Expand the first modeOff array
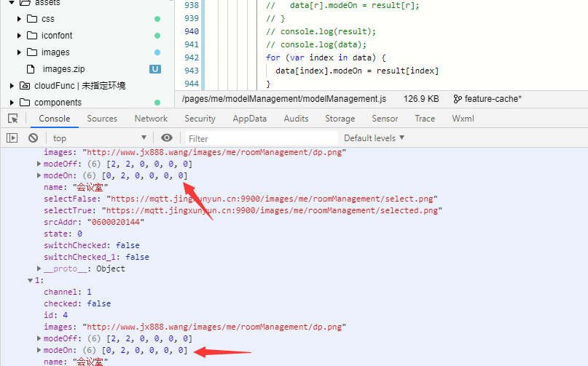 [x=39, y=164]
